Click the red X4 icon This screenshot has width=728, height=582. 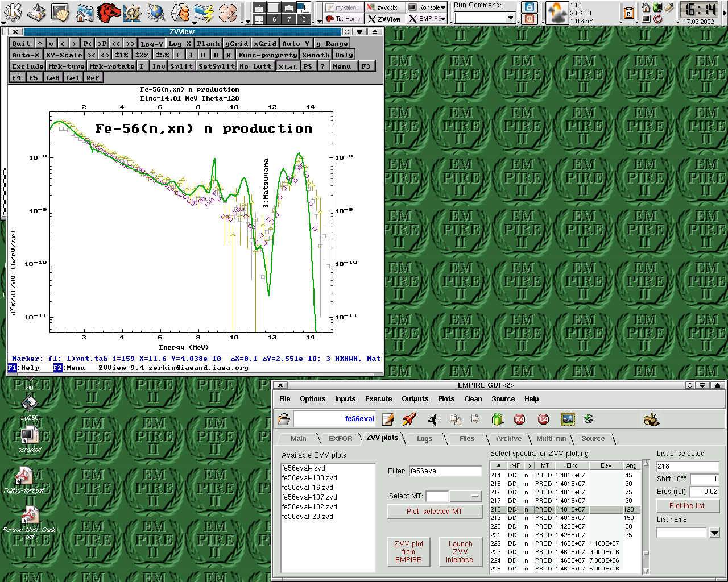pyautogui.click(x=519, y=419)
